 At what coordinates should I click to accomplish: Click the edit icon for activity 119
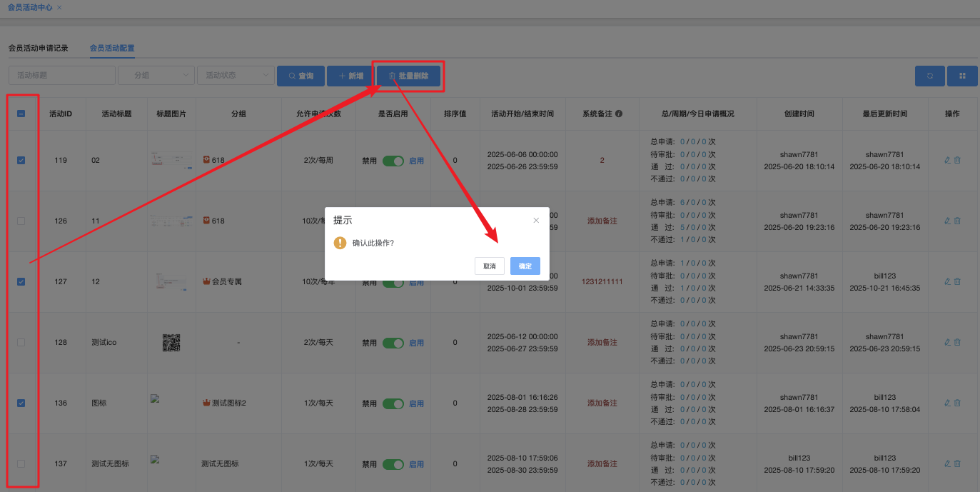pos(947,160)
